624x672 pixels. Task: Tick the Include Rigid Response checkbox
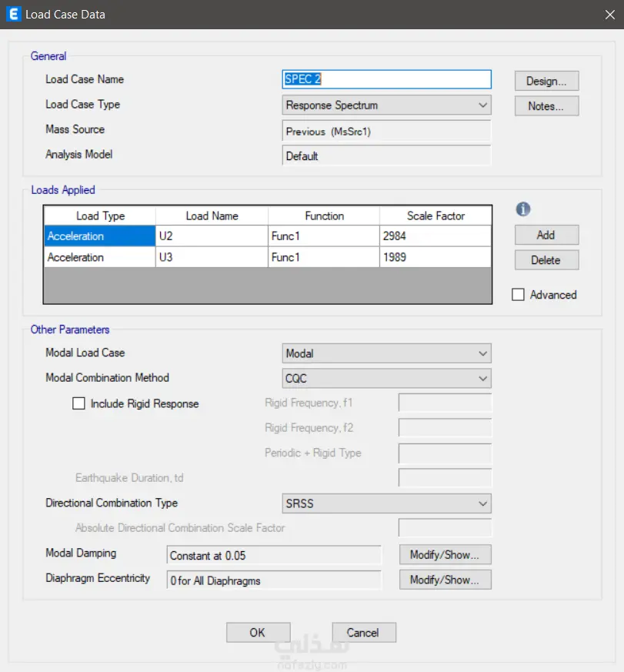(78, 403)
